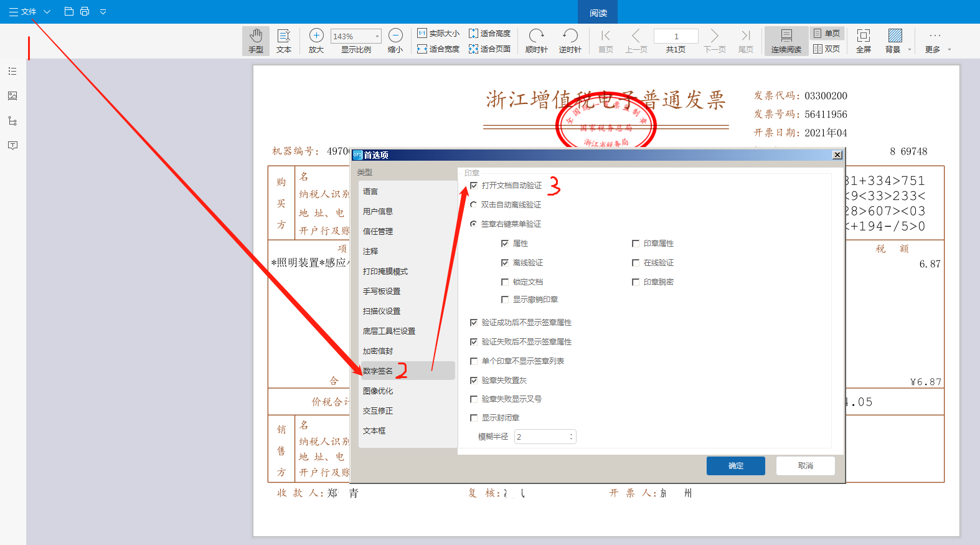The height and width of the screenshot is (545, 980).
Task: Set view to Actual Size (实际大小)
Action: point(438,34)
